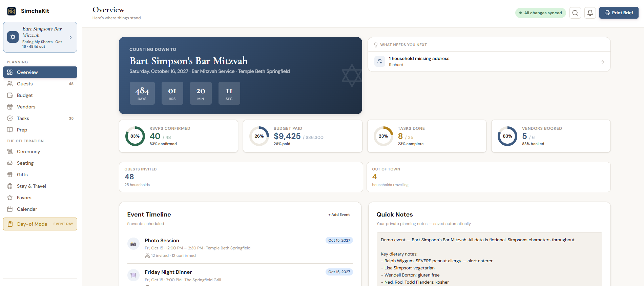The height and width of the screenshot is (286, 644).
Task: Click the Seating sofa icon
Action: coord(10,163)
